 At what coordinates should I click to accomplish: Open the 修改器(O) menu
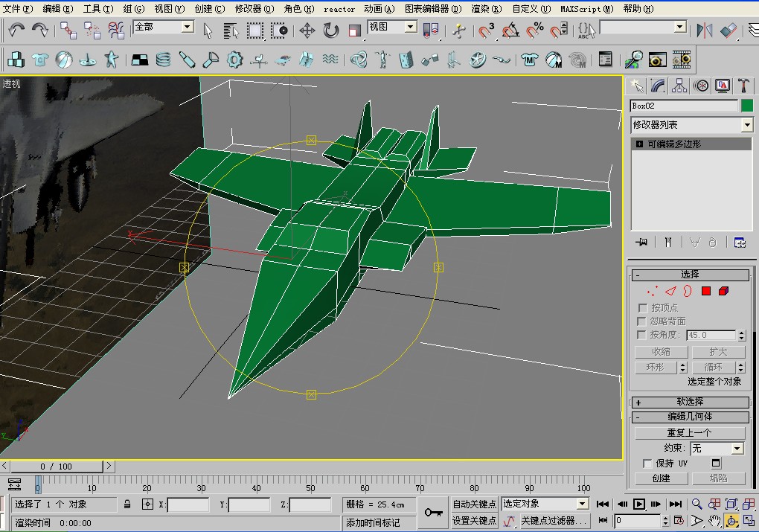point(254,9)
